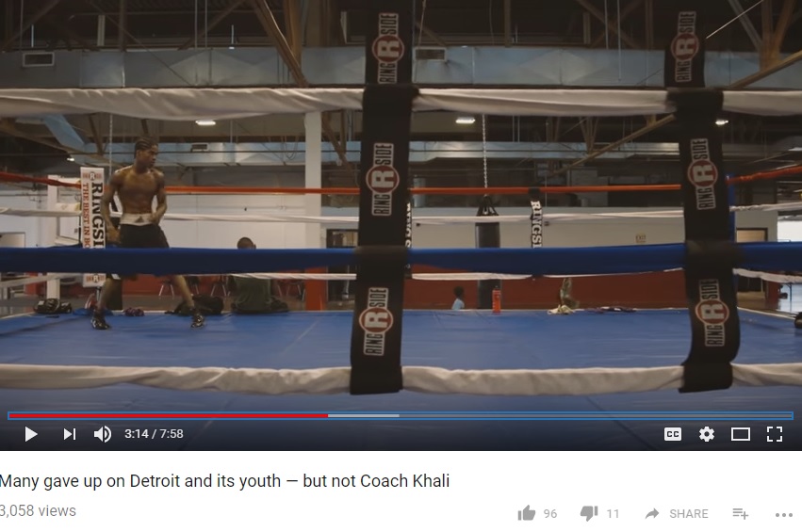This screenshot has width=802, height=532.
Task: Click the share arrow icon
Action: 651,513
